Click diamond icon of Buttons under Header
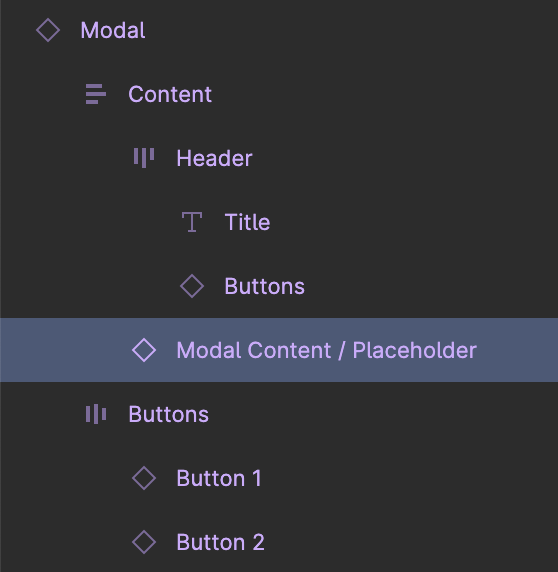 [192, 286]
